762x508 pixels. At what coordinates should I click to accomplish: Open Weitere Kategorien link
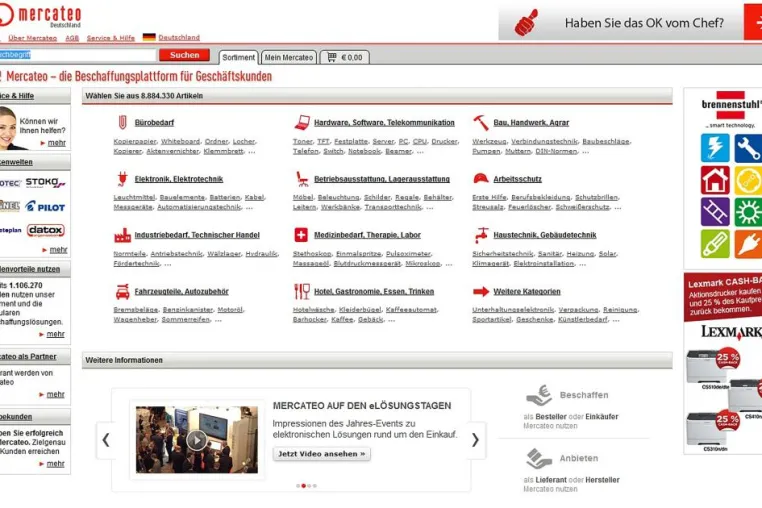(x=527, y=291)
